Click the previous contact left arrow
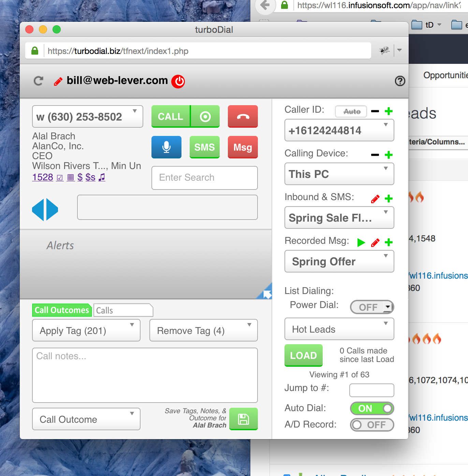The width and height of the screenshot is (468, 476). pos(38,210)
